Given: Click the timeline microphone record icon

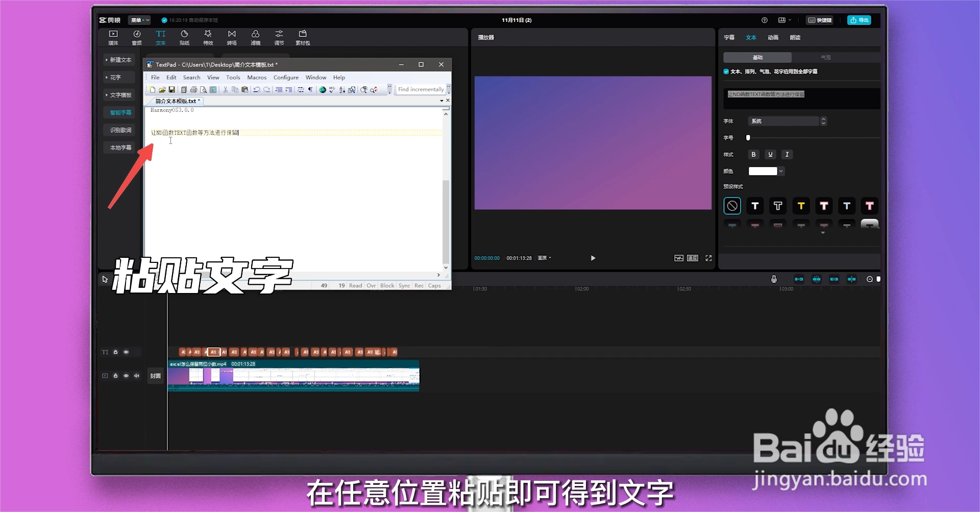Looking at the screenshot, I should click(x=774, y=279).
